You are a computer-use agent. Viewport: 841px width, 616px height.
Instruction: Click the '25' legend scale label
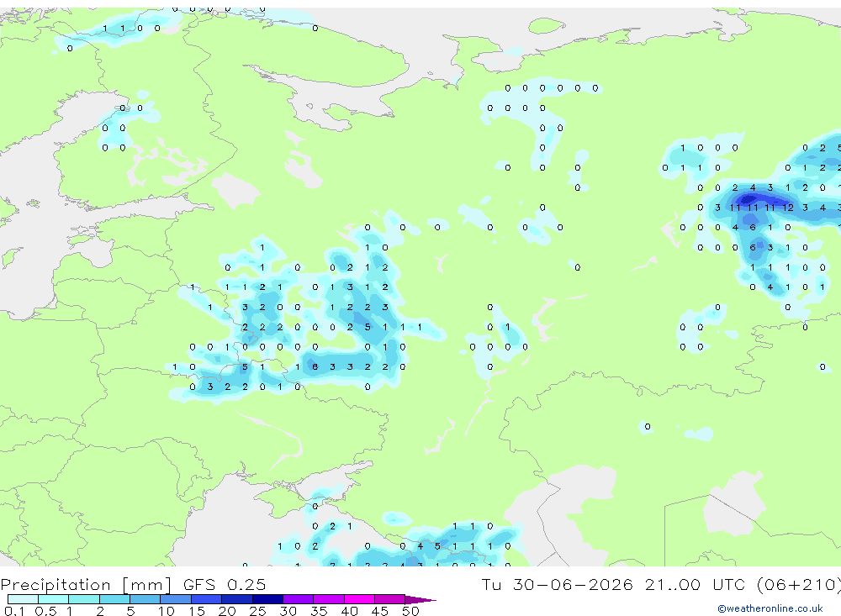point(258,611)
